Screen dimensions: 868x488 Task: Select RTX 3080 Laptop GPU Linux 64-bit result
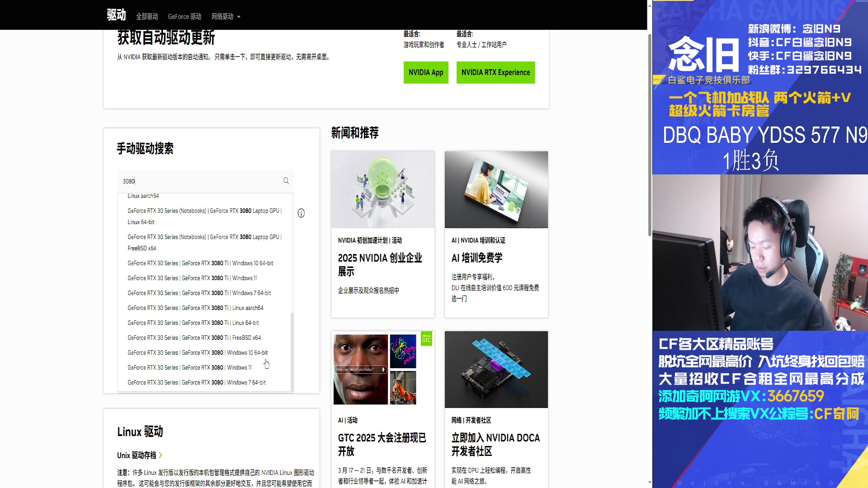(204, 216)
